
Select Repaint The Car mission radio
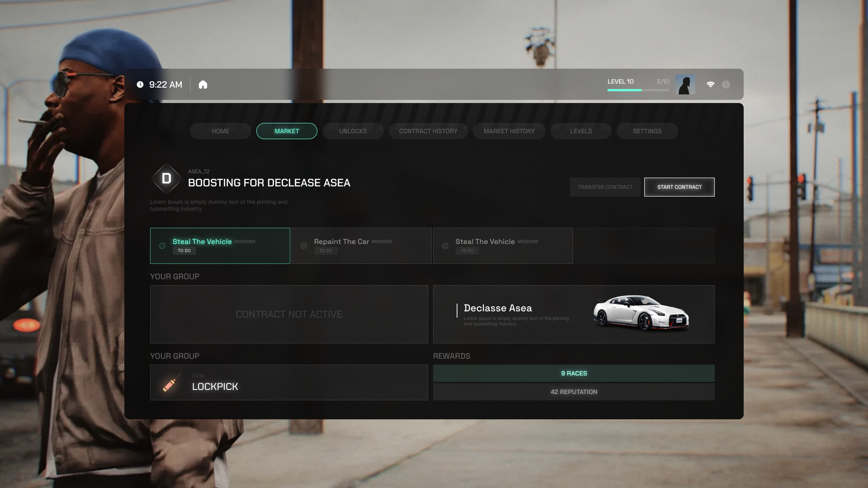[x=304, y=246]
